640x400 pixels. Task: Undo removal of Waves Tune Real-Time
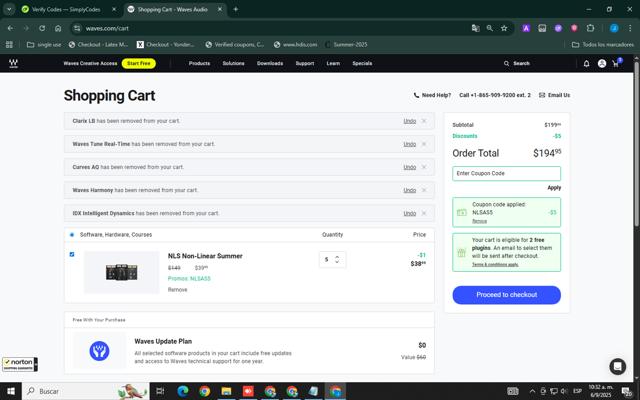[x=409, y=144]
